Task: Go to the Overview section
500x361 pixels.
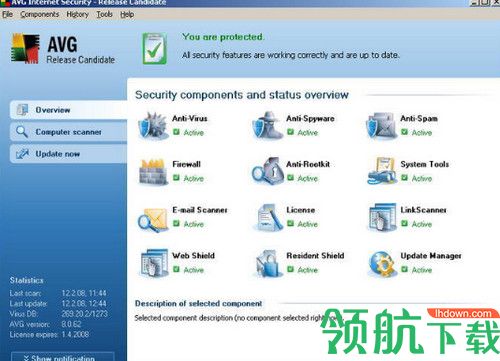Action: (x=68, y=110)
